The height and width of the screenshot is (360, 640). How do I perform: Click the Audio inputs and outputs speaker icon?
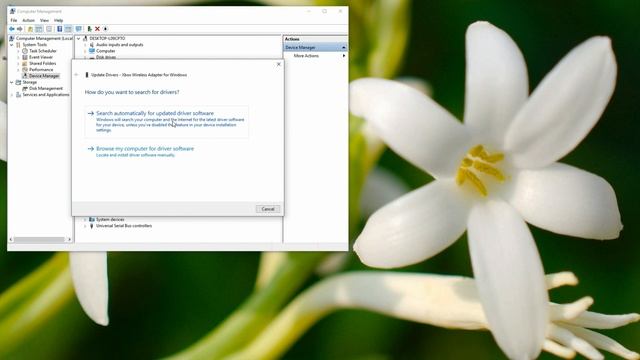[x=92, y=44]
